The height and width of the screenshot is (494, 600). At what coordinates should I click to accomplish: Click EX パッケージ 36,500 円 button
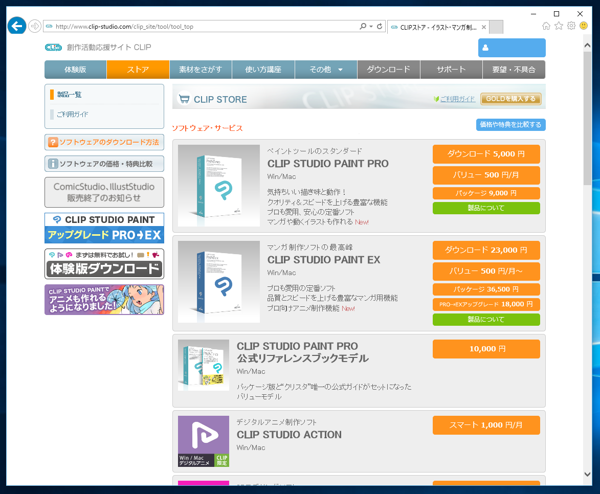pyautogui.click(x=486, y=289)
